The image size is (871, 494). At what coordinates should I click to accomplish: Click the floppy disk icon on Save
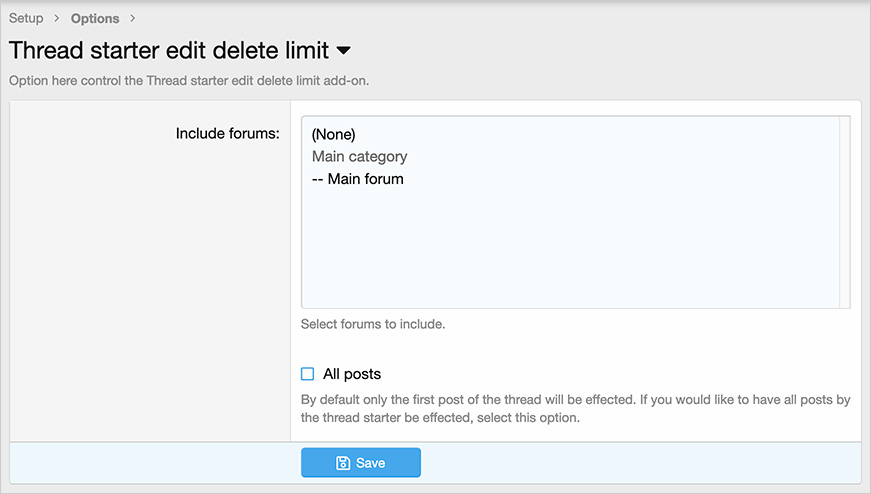tap(343, 463)
